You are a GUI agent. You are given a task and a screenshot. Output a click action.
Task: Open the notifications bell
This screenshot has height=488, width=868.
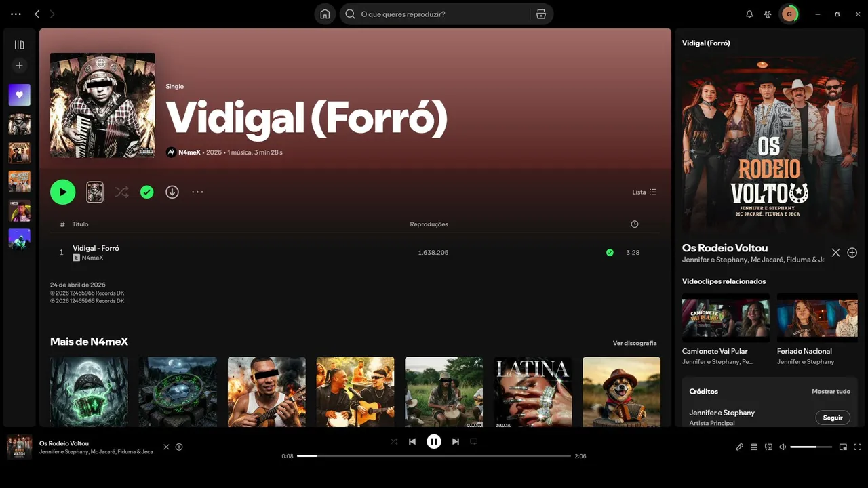[x=749, y=14]
